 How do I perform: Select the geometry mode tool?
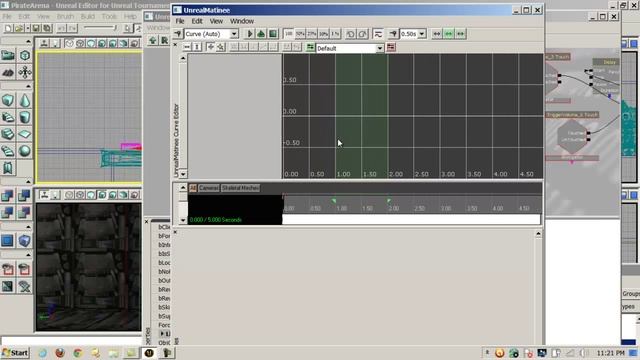pos(25,55)
